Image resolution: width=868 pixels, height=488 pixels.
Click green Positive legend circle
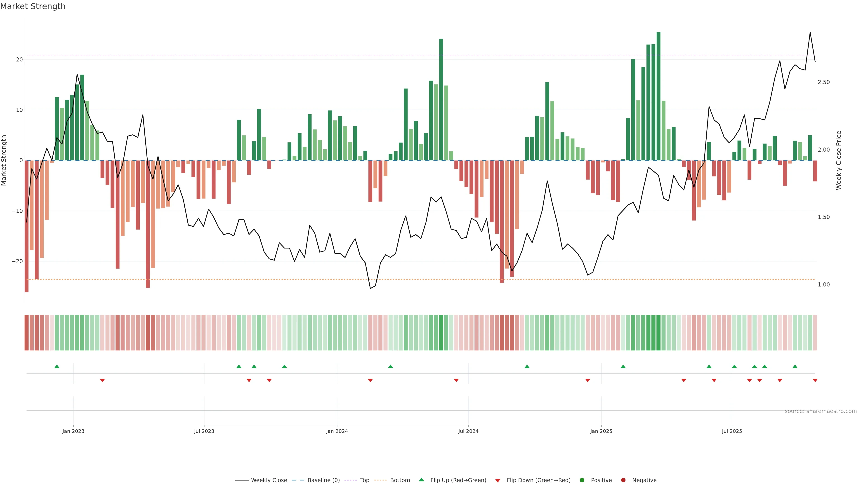pyautogui.click(x=582, y=480)
